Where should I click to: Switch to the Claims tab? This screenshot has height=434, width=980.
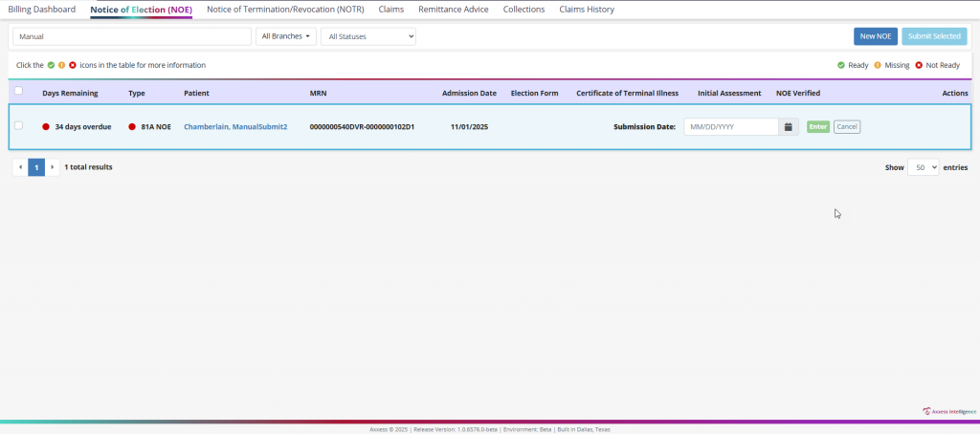390,10
